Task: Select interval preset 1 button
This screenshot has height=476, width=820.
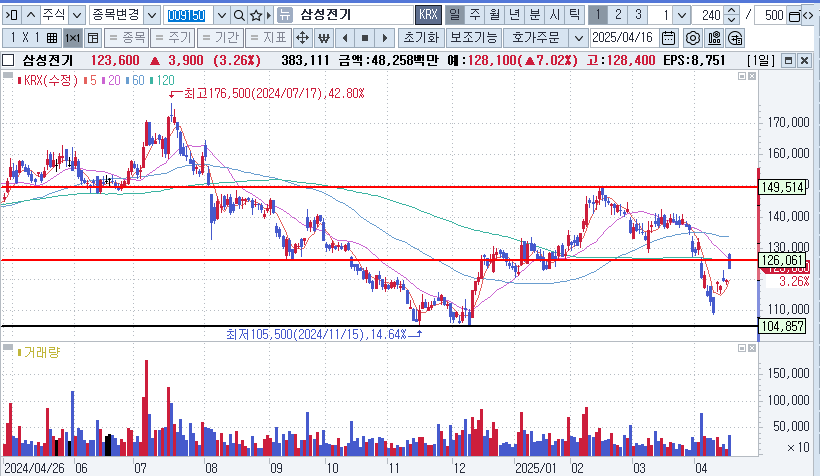Action: pos(598,15)
